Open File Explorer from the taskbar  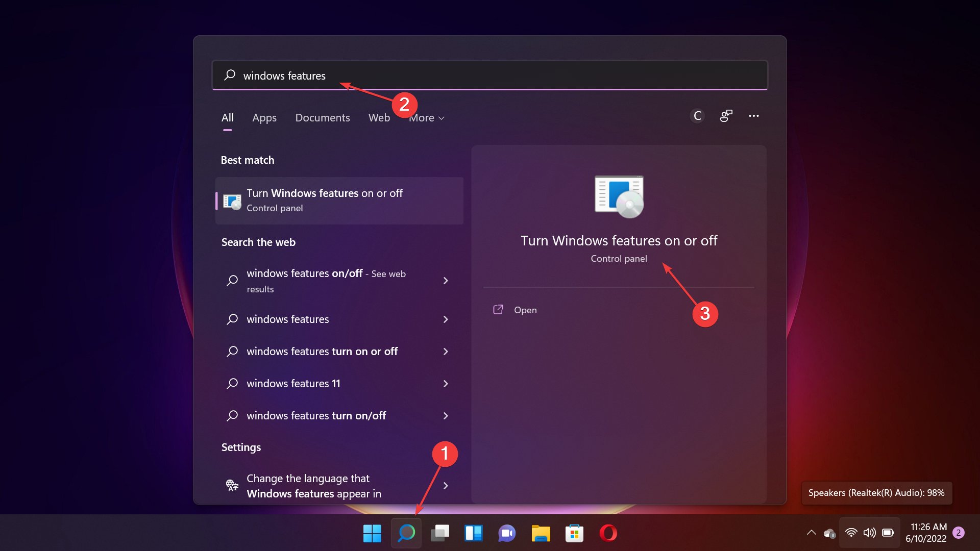coord(541,533)
